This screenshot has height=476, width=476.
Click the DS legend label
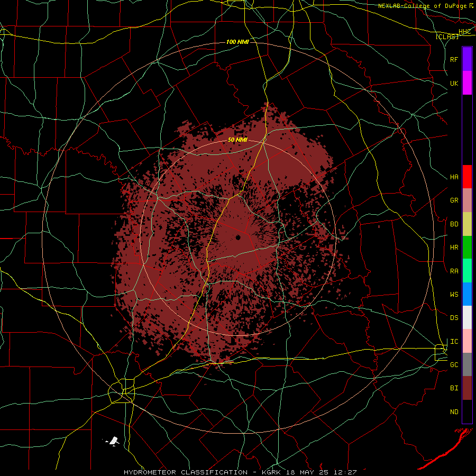454,318
